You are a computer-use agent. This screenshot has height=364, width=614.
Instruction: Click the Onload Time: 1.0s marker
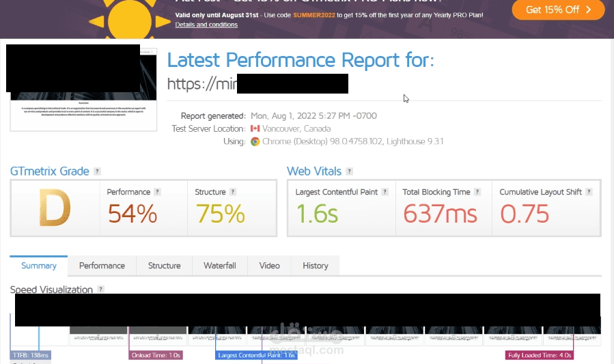point(156,355)
